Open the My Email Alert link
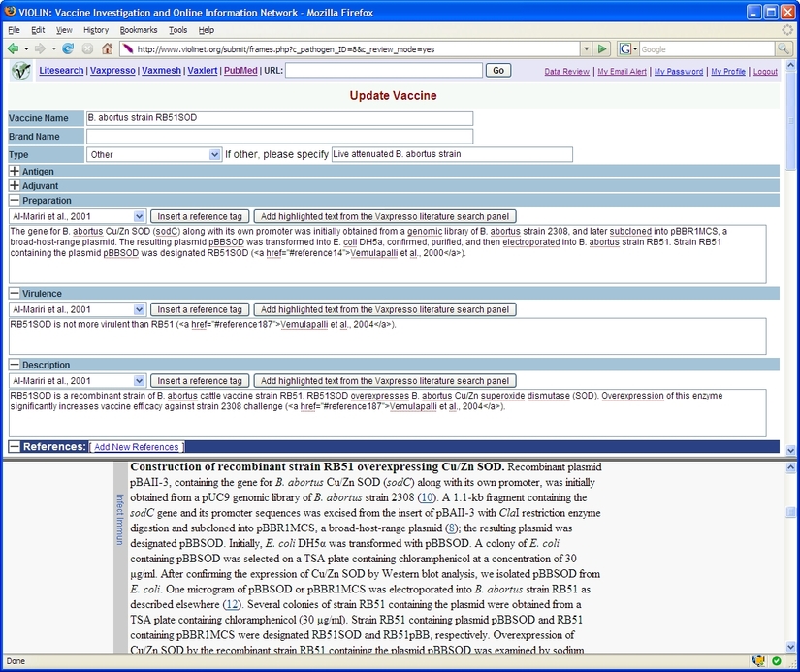The height and width of the screenshot is (672, 800). pyautogui.click(x=622, y=72)
